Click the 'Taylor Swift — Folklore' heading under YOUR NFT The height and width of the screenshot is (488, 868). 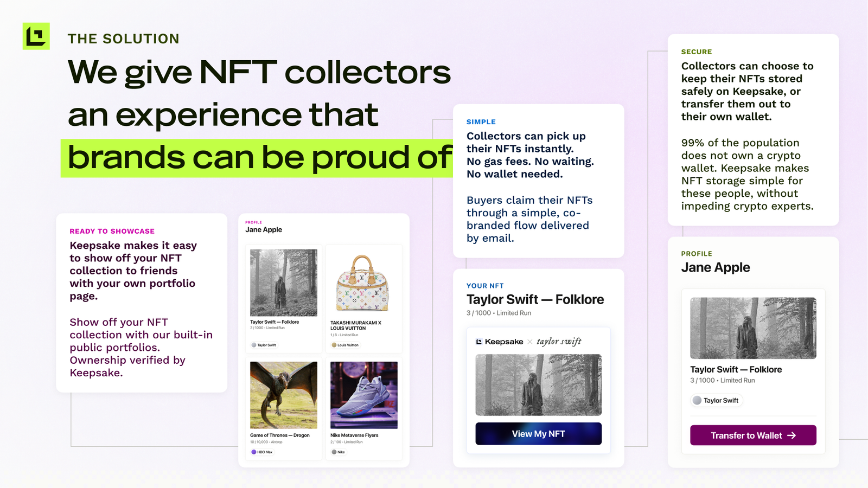tap(535, 299)
